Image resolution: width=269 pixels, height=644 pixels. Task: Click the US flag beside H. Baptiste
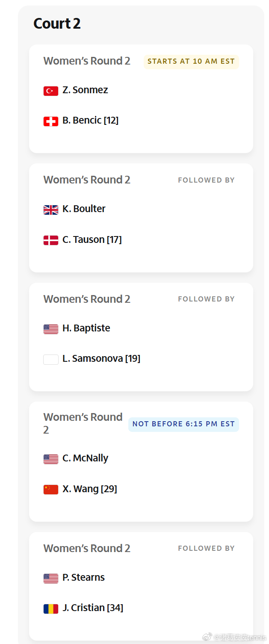tap(50, 329)
